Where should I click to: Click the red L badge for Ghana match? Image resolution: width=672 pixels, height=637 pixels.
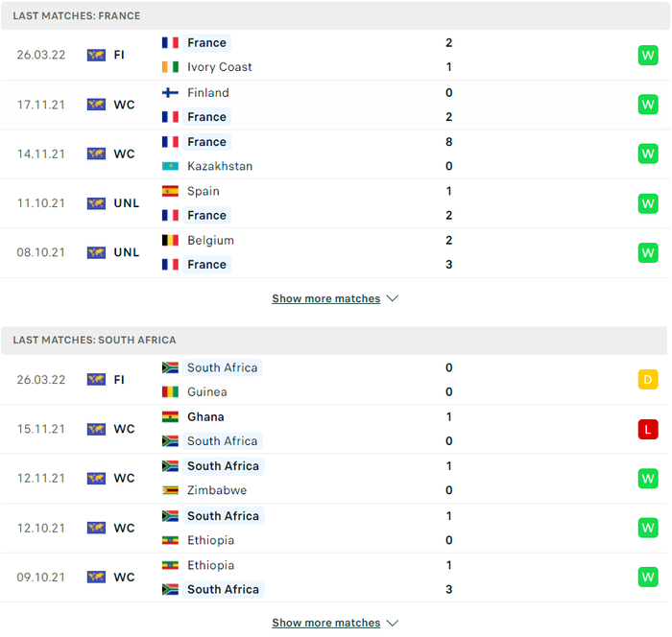coord(648,429)
